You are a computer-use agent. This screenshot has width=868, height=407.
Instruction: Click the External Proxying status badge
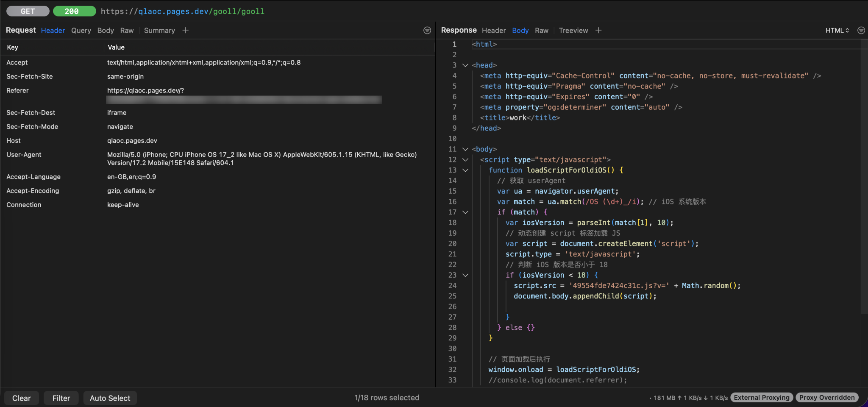[x=762, y=397]
